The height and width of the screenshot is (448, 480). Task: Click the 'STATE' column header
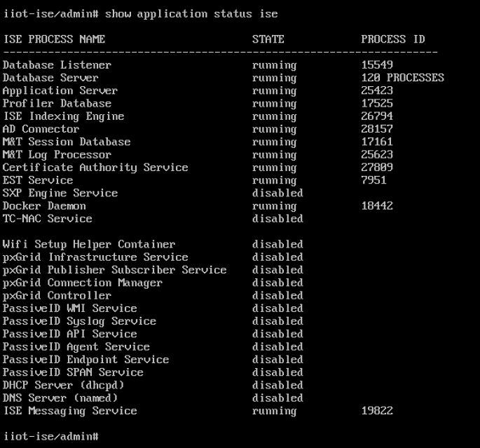[268, 39]
